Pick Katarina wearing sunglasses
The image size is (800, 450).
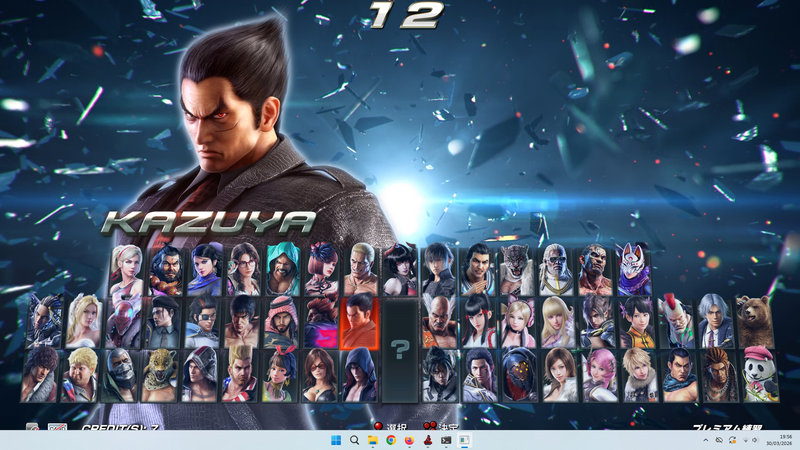[319, 376]
